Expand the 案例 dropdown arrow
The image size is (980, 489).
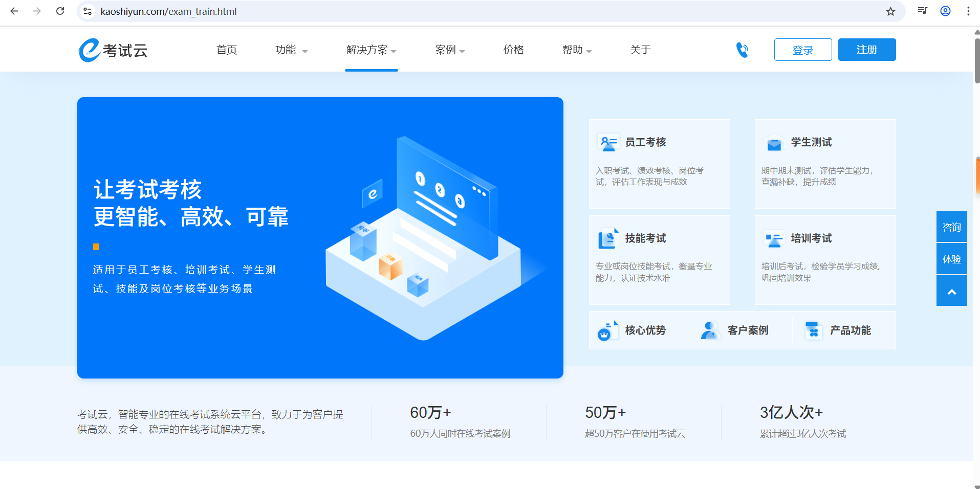click(462, 51)
